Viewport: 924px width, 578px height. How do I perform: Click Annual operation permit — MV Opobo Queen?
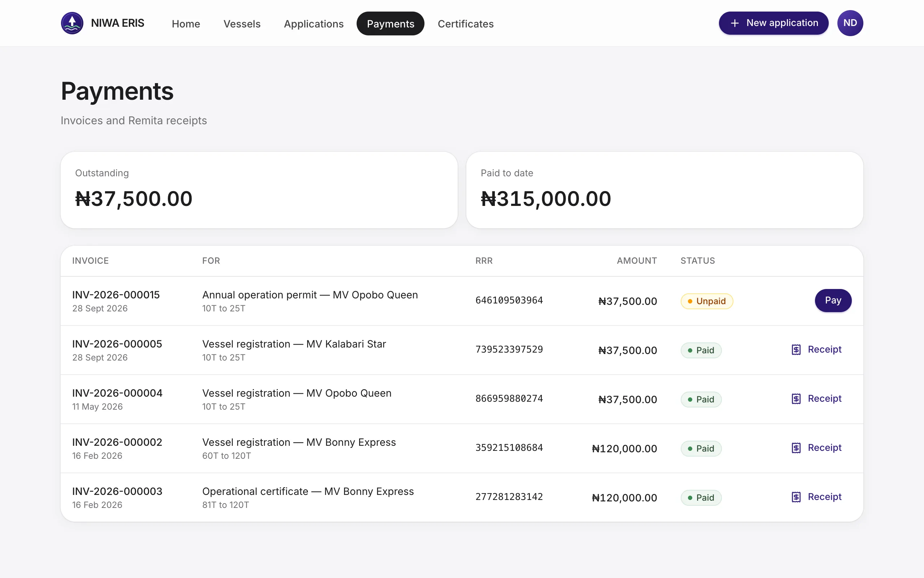pyautogui.click(x=310, y=295)
